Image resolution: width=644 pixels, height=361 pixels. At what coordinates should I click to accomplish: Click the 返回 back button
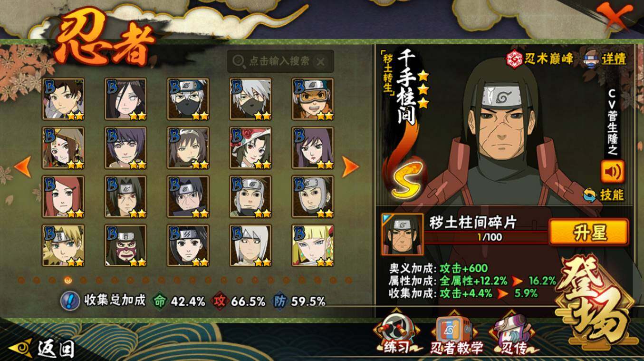click(x=42, y=349)
